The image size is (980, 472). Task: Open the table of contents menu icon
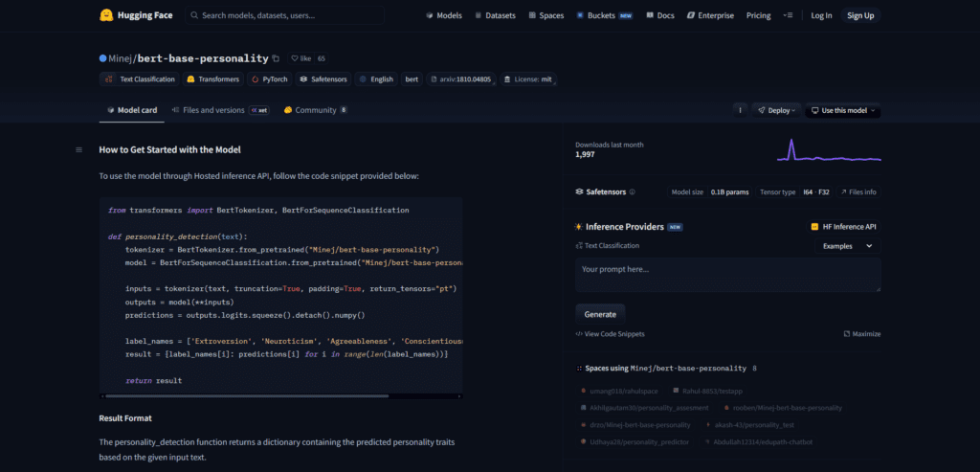point(78,149)
